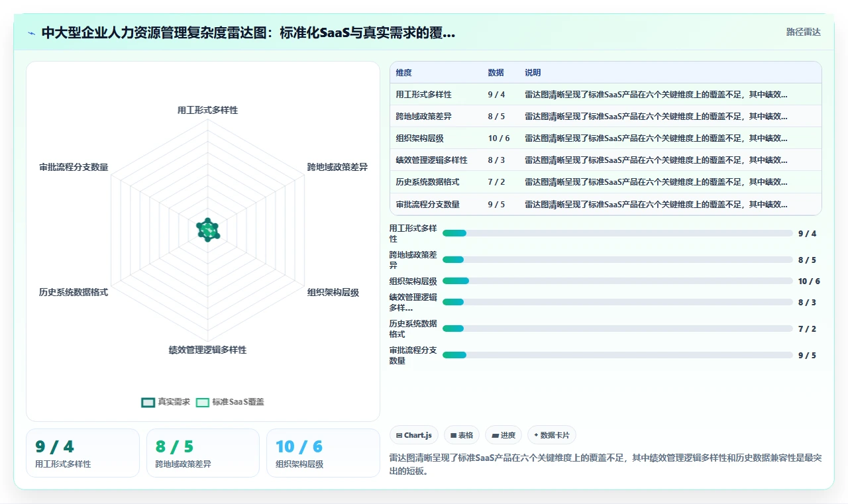848x504 pixels.
Task: Click the radar axis label 历史系统数据格式
Action: (74, 292)
